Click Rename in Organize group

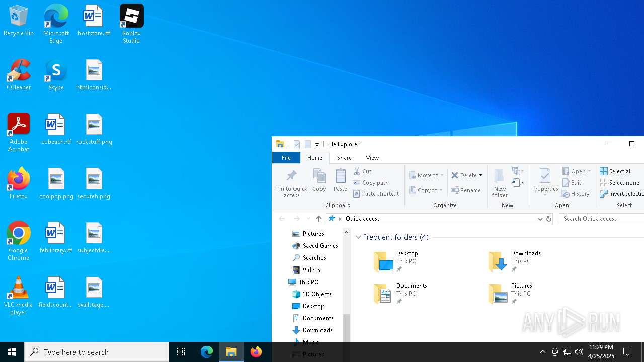[466, 190]
